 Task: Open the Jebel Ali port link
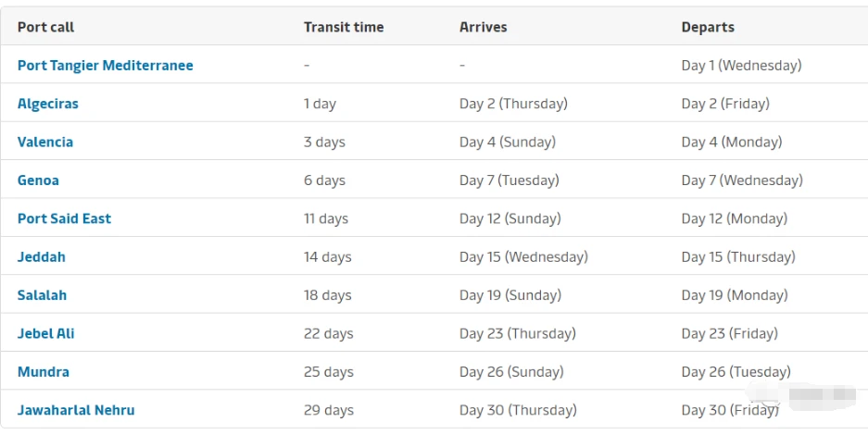(x=46, y=333)
